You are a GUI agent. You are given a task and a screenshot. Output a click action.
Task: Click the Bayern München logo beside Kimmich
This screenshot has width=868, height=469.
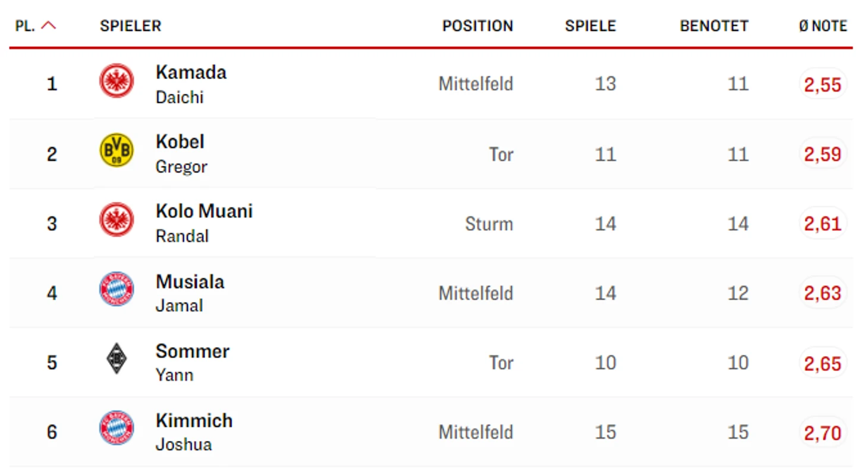point(117,428)
